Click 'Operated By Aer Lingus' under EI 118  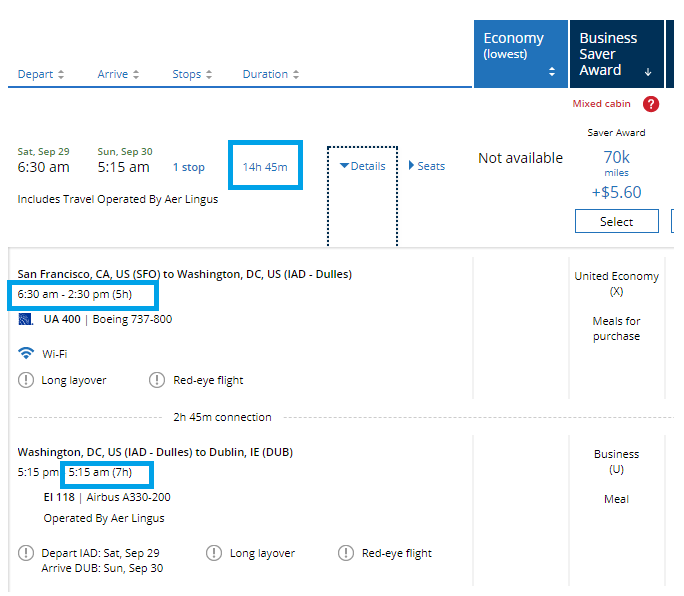pos(104,518)
